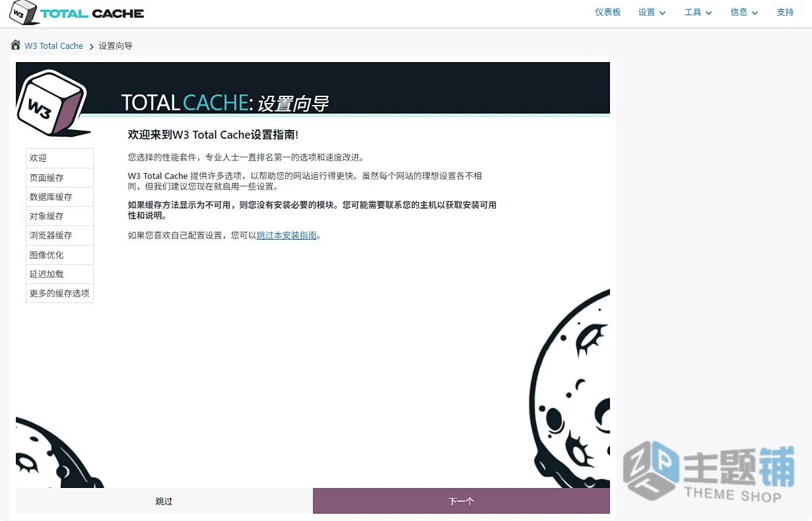Expand the 设置 dropdown menu

click(652, 13)
